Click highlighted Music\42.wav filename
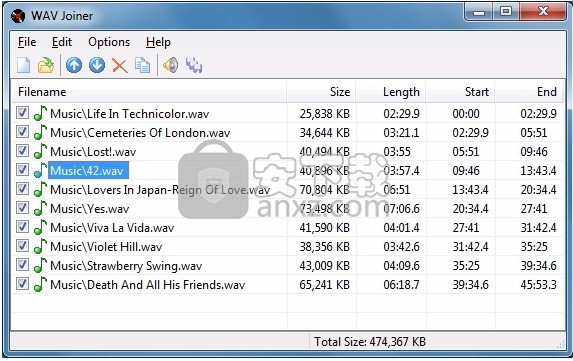Viewport: 573px width, 361px height. pos(88,171)
